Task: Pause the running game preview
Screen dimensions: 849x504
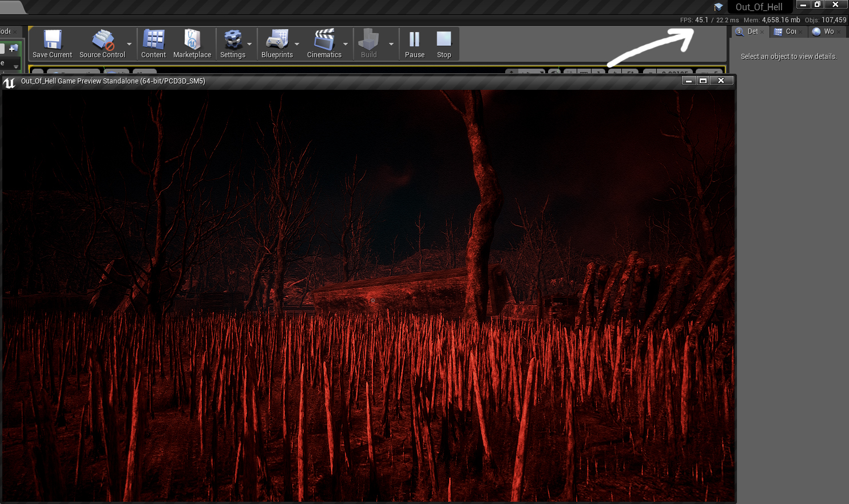Action: [414, 40]
